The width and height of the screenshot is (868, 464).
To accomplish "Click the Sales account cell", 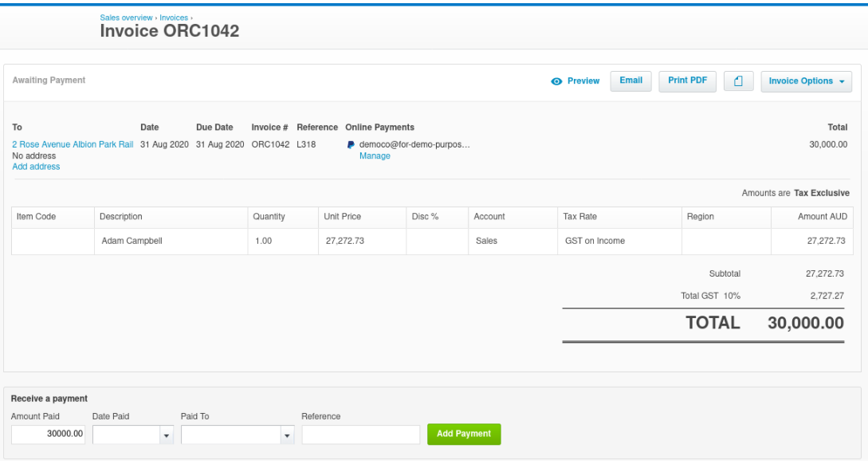I will point(513,242).
